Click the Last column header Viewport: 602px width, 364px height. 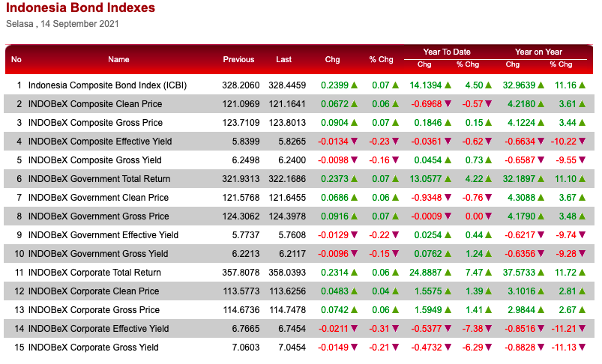coord(283,59)
